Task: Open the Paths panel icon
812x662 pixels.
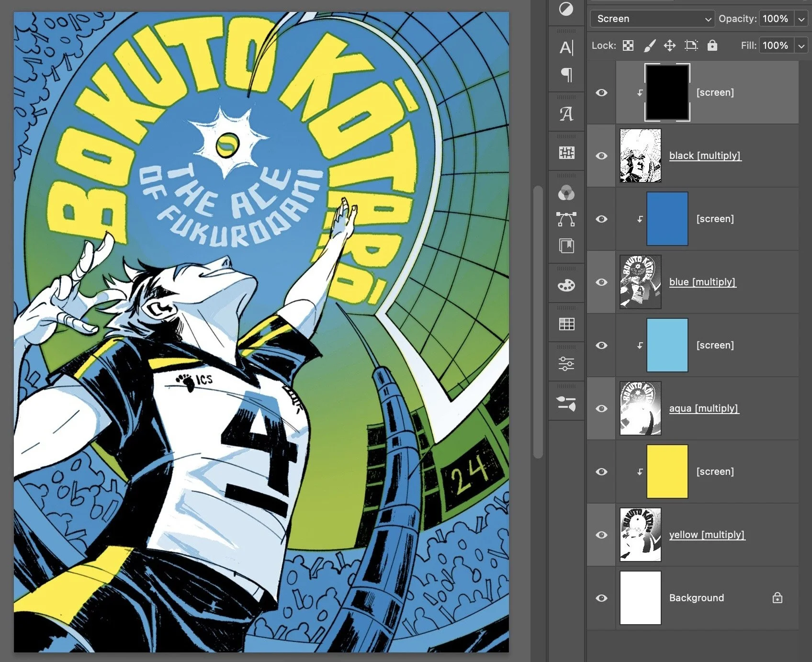Action: [566, 219]
